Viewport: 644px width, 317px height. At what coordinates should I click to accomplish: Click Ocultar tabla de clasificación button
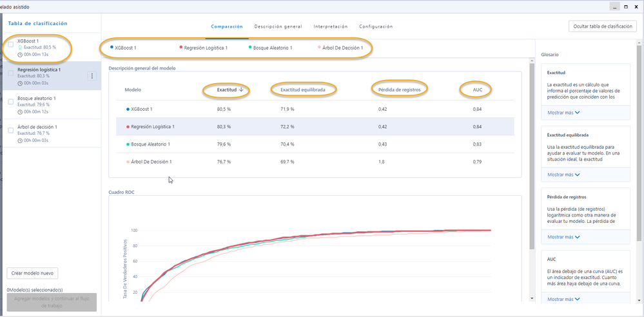603,26
